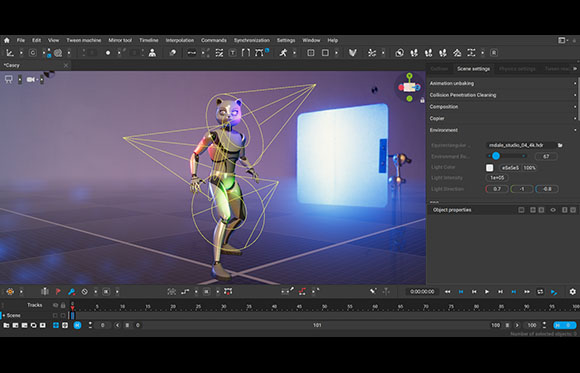Select the coordinate axes tool icon

(10, 53)
